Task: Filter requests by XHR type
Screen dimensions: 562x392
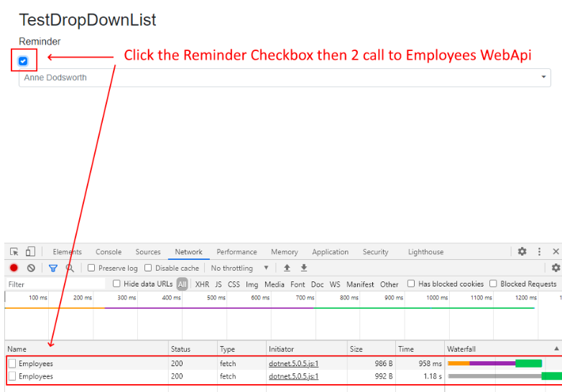Action: pyautogui.click(x=202, y=284)
